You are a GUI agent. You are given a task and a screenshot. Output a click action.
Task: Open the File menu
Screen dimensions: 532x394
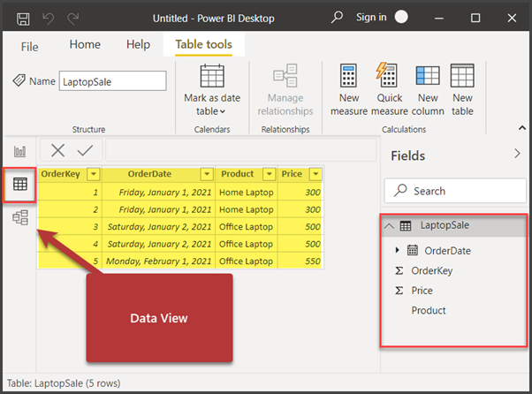29,47
